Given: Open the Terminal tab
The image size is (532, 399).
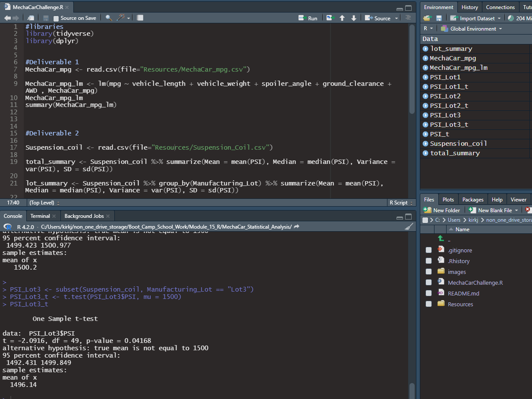Looking at the screenshot, I should pyautogui.click(x=40, y=216).
